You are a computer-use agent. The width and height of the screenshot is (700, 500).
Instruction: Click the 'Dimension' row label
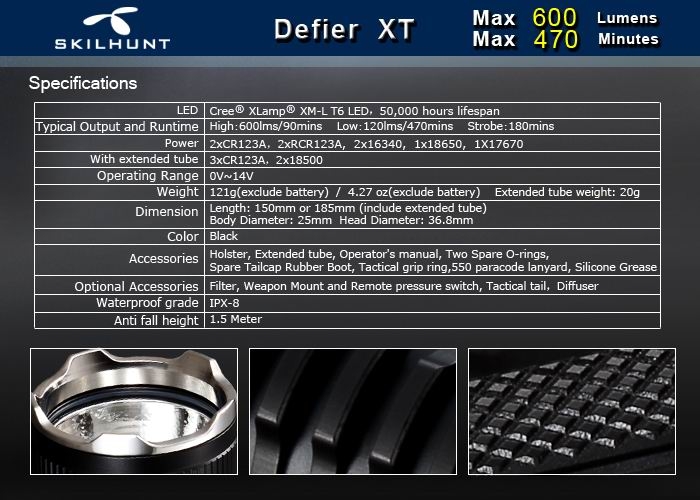(x=167, y=212)
